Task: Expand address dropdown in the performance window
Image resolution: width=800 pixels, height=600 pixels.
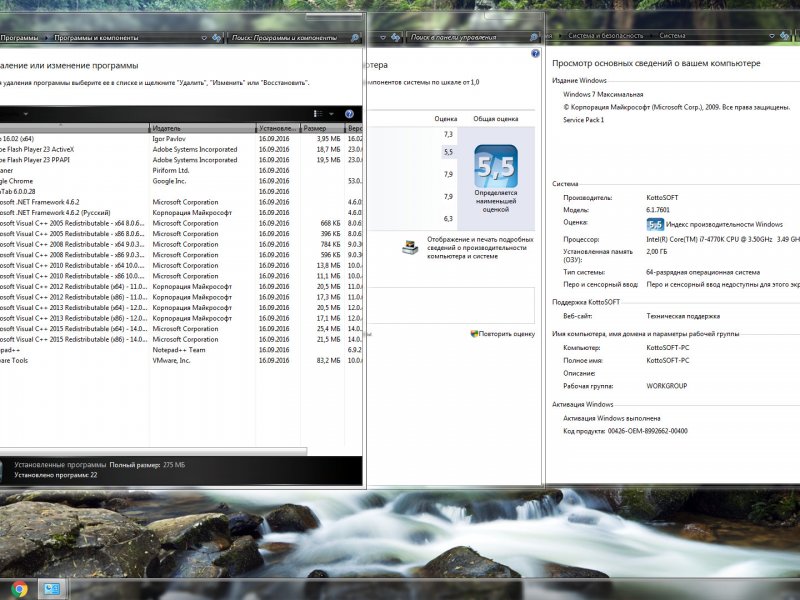Action: click(x=383, y=37)
